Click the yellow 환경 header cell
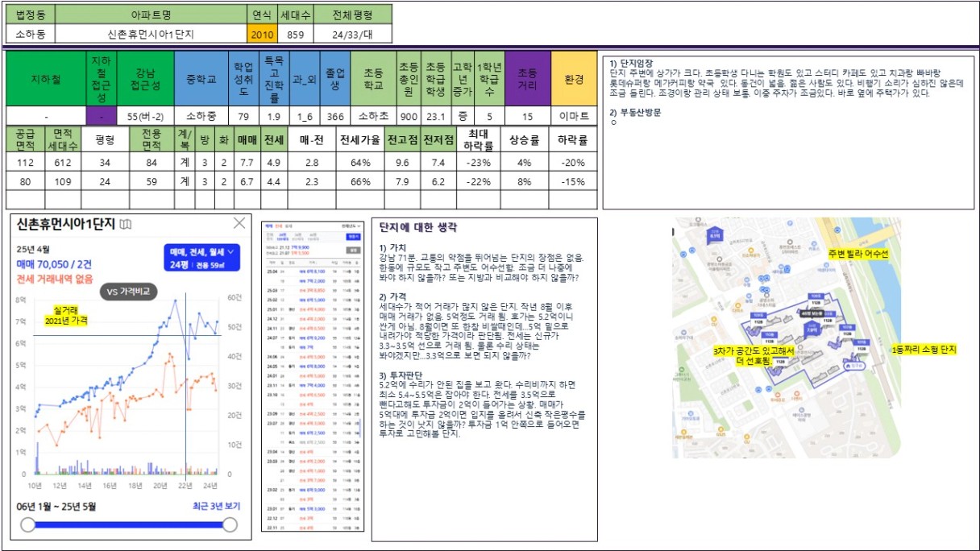980x551 pixels. tap(574, 79)
